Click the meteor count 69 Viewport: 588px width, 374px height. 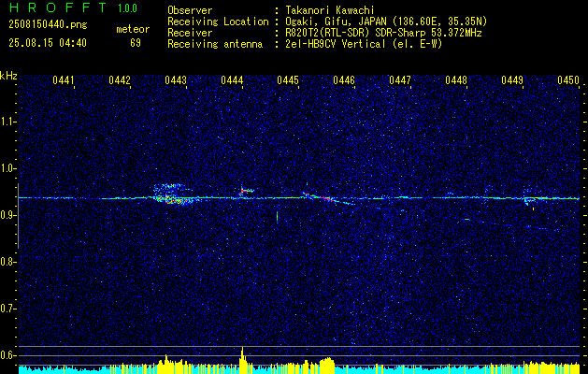coord(136,43)
